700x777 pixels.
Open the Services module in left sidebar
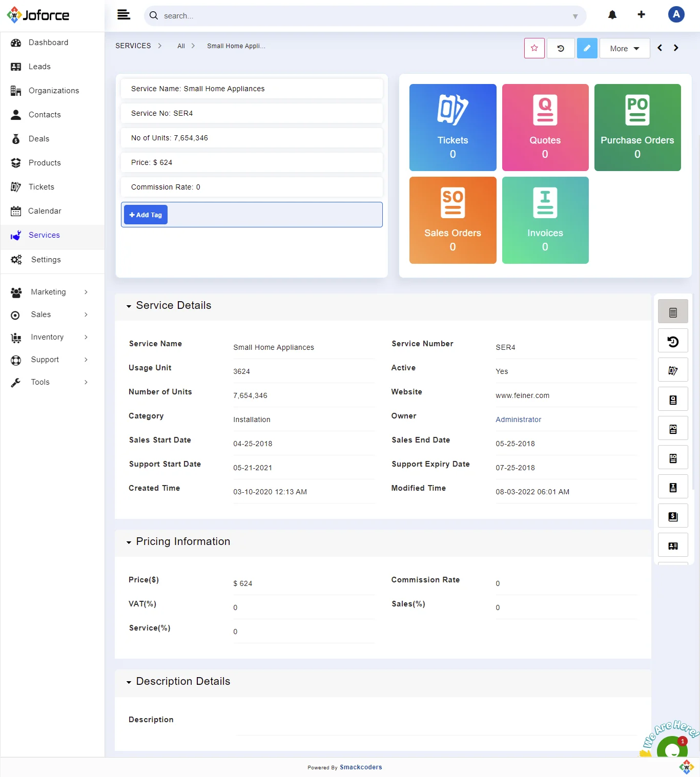[x=44, y=235]
